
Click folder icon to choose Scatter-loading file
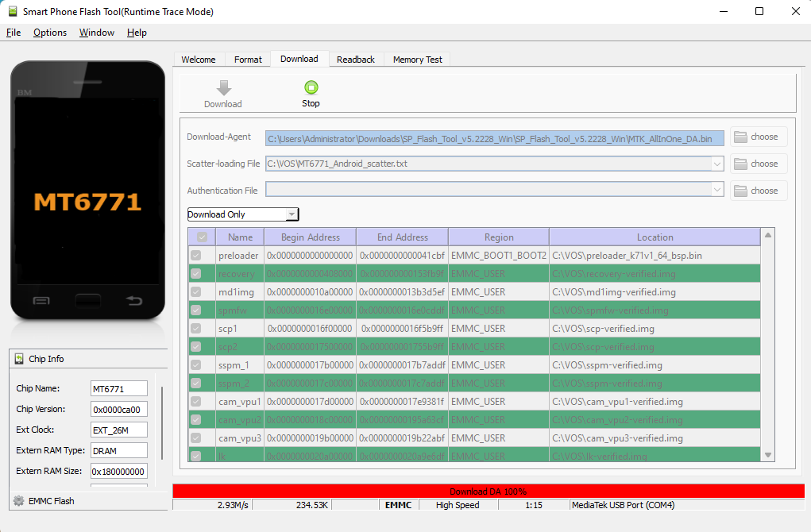(741, 164)
